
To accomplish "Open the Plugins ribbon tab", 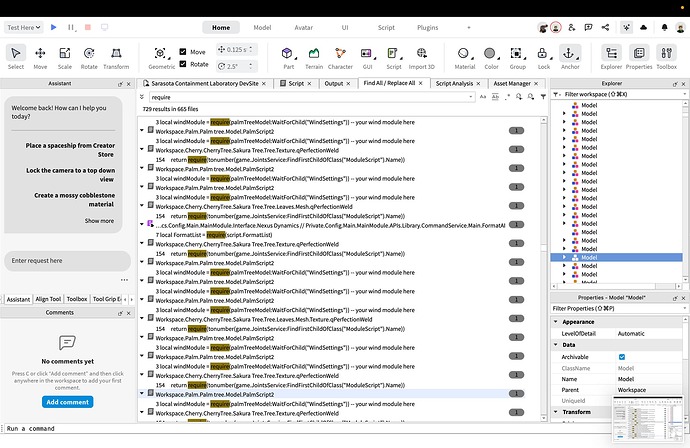I will click(428, 27).
